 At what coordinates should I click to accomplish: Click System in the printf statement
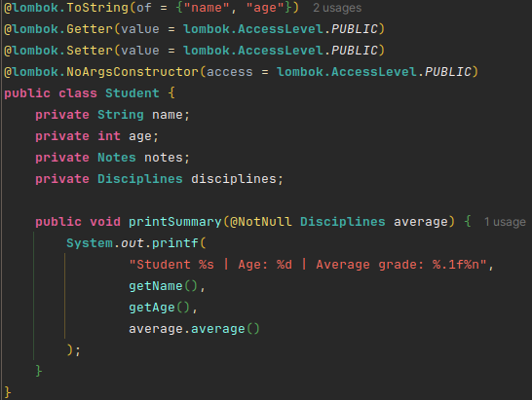[90, 243]
